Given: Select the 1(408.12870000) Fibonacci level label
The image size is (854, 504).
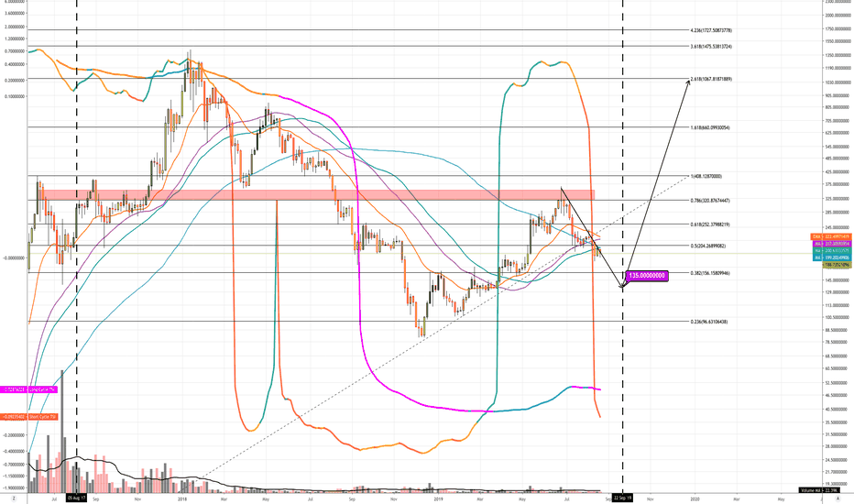Looking at the screenshot, I should pyautogui.click(x=706, y=177).
